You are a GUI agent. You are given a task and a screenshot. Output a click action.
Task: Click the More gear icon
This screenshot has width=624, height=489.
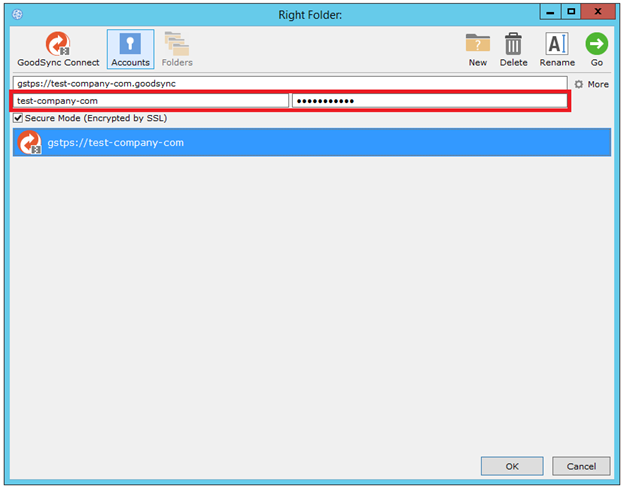pos(579,85)
